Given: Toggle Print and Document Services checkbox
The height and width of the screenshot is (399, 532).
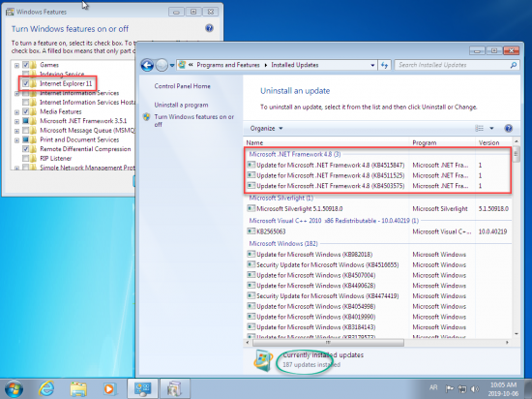Looking at the screenshot, I should [x=26, y=139].
